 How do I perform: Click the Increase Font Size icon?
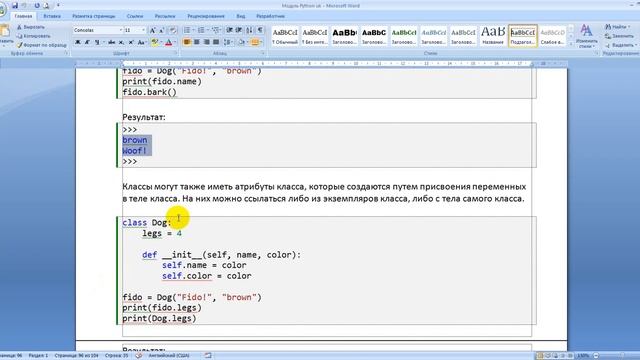click(152, 31)
